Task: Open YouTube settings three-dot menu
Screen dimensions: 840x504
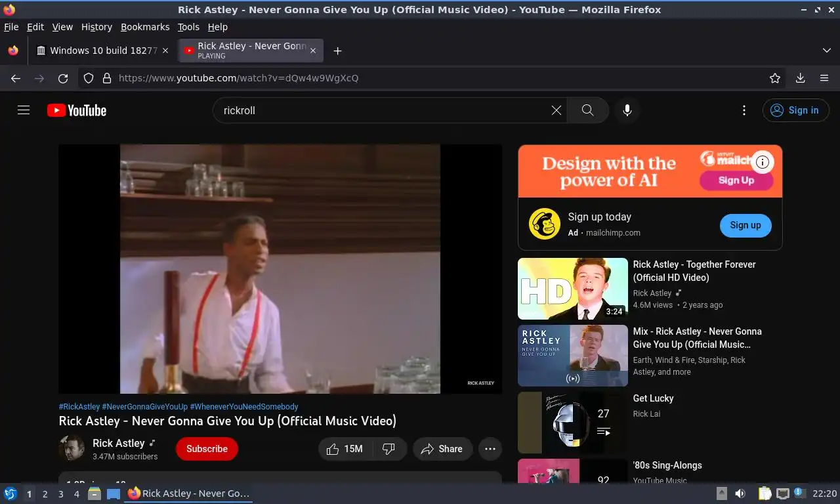Action: [744, 110]
